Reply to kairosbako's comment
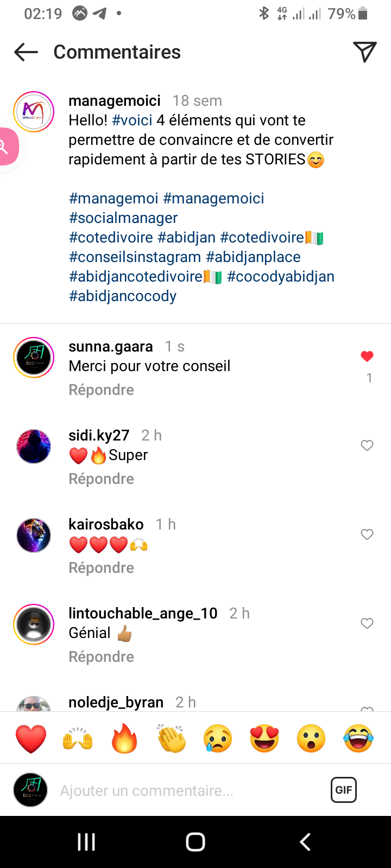 click(x=101, y=568)
